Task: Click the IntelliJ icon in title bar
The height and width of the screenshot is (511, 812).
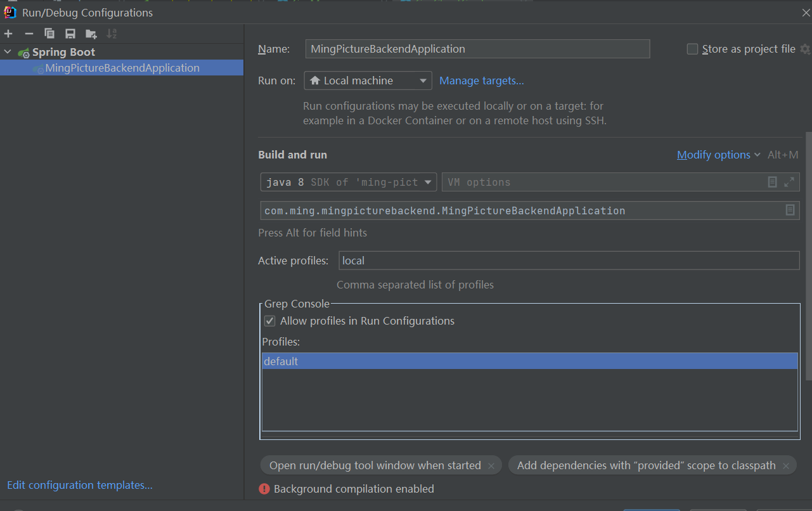Action: point(10,12)
